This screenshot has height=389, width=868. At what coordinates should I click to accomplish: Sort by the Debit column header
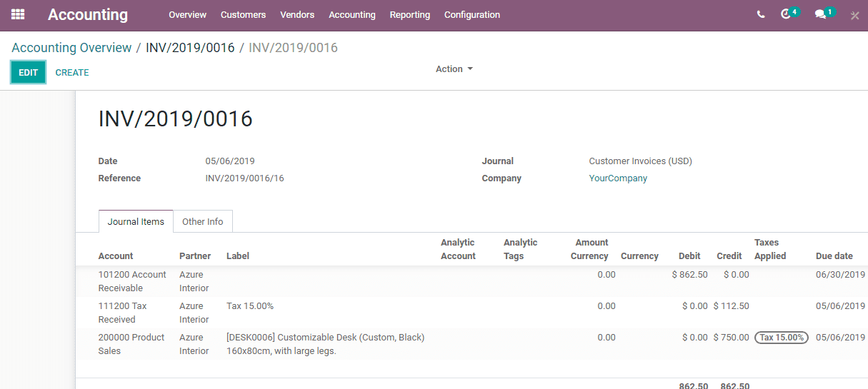689,256
